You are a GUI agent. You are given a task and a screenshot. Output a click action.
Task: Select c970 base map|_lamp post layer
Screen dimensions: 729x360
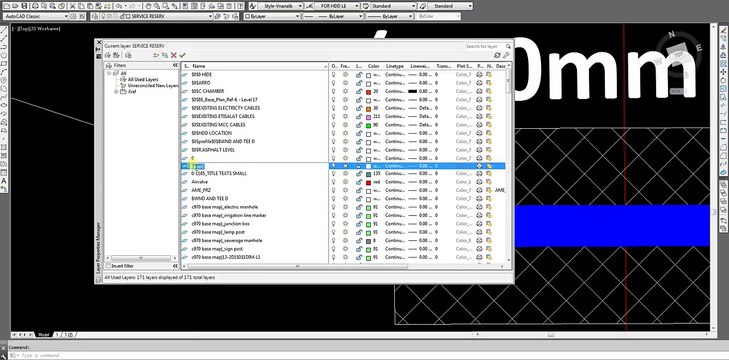click(x=218, y=232)
